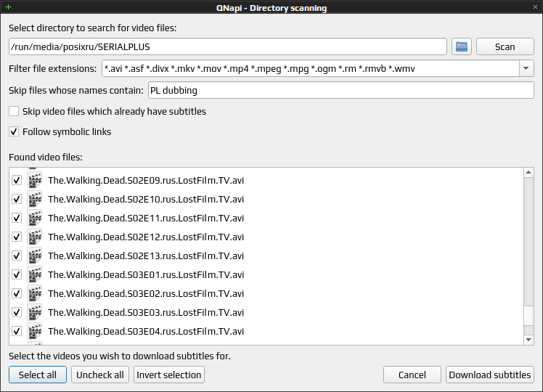Click video icon for Walking.Dead.S03E01 file

pyautogui.click(x=35, y=274)
